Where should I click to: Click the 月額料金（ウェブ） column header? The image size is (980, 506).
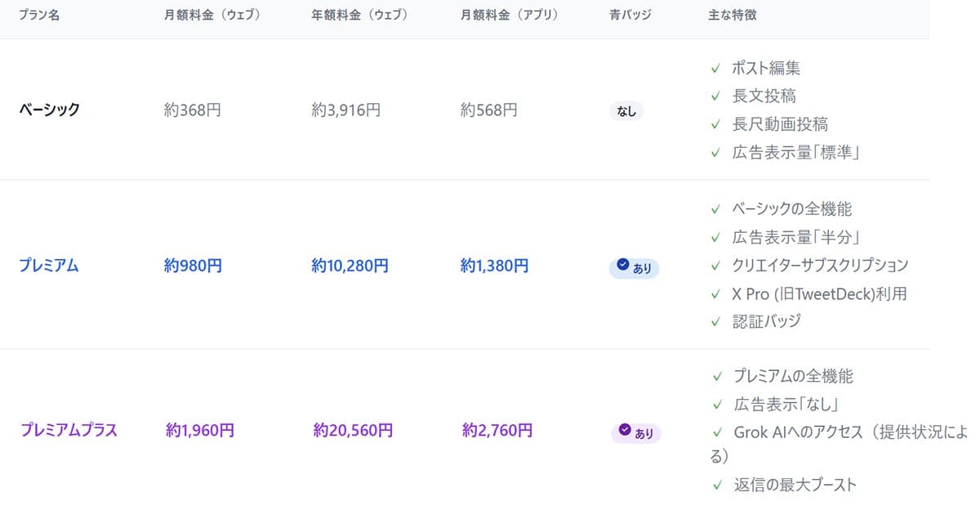coord(212,16)
